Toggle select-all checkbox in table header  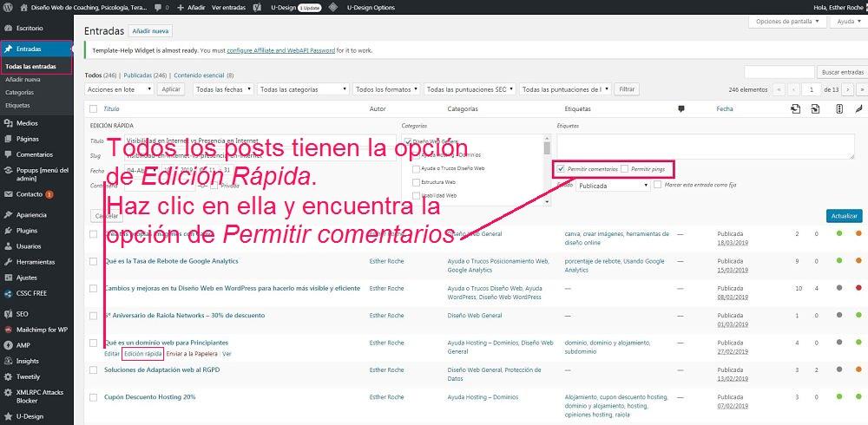pyautogui.click(x=94, y=109)
